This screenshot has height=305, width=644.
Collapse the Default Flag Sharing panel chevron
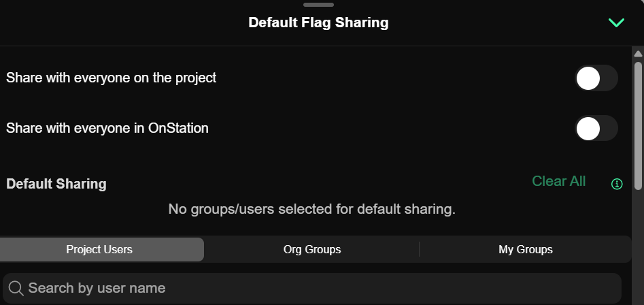[x=616, y=22]
